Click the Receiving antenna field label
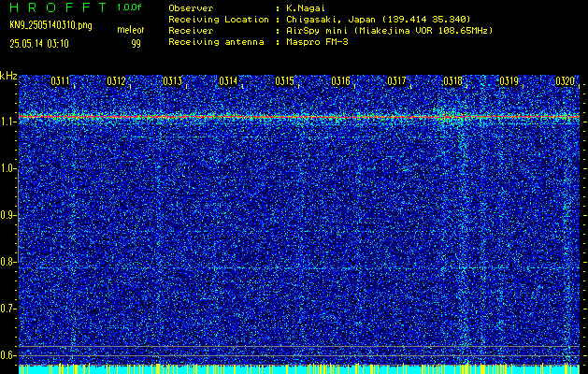Viewport: 588px width, 374px height. click(x=216, y=42)
